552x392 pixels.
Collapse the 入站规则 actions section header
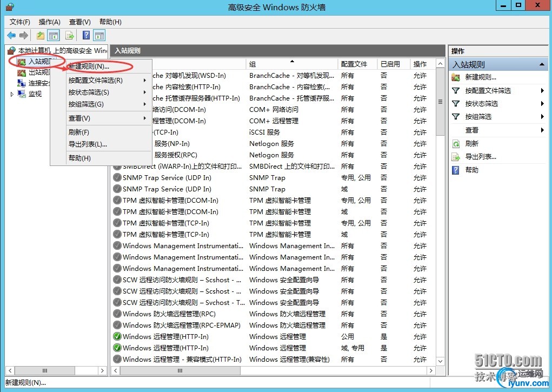point(542,64)
